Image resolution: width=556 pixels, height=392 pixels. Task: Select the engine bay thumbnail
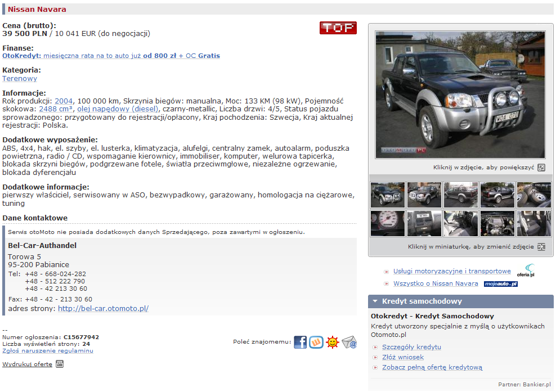(x=497, y=223)
